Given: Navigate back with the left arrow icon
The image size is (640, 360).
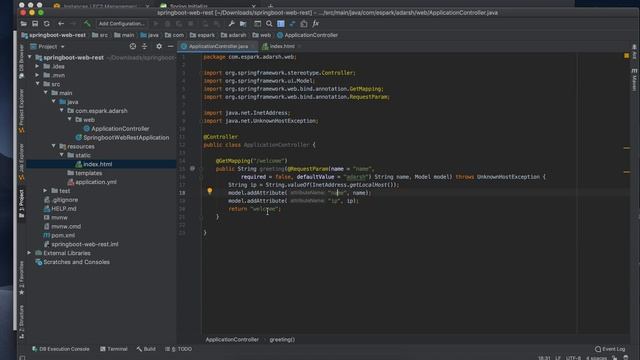Looking at the screenshot, I should [x=61, y=24].
